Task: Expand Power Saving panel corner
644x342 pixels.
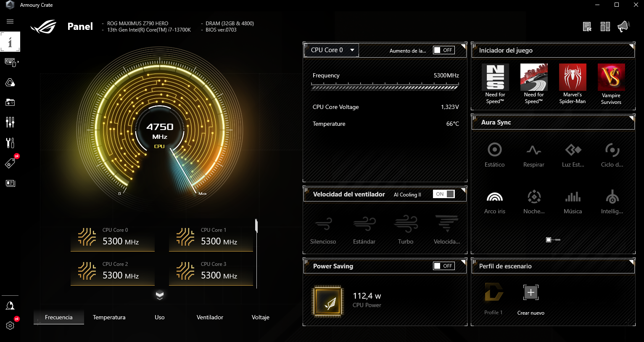Action: 463,262
